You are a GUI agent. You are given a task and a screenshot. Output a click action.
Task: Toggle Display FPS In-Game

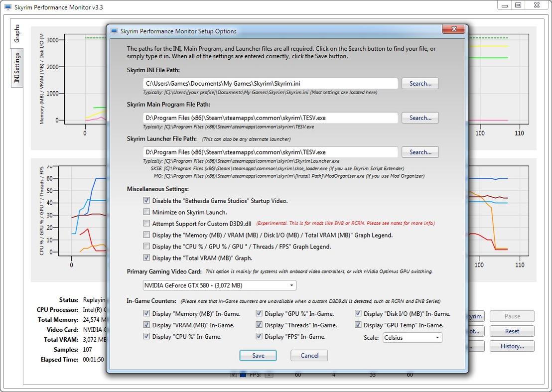pyautogui.click(x=259, y=336)
